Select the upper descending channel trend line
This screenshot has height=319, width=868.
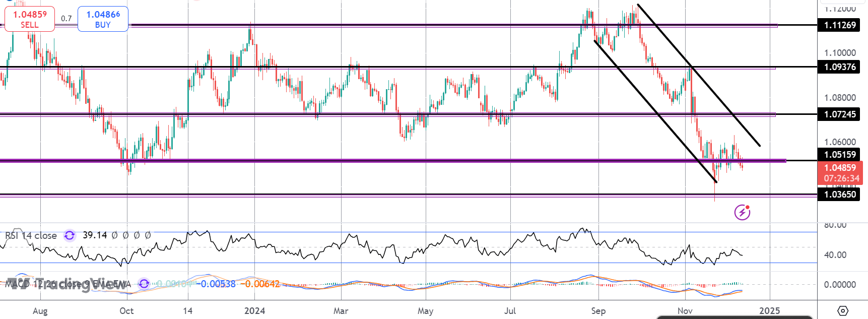(699, 75)
